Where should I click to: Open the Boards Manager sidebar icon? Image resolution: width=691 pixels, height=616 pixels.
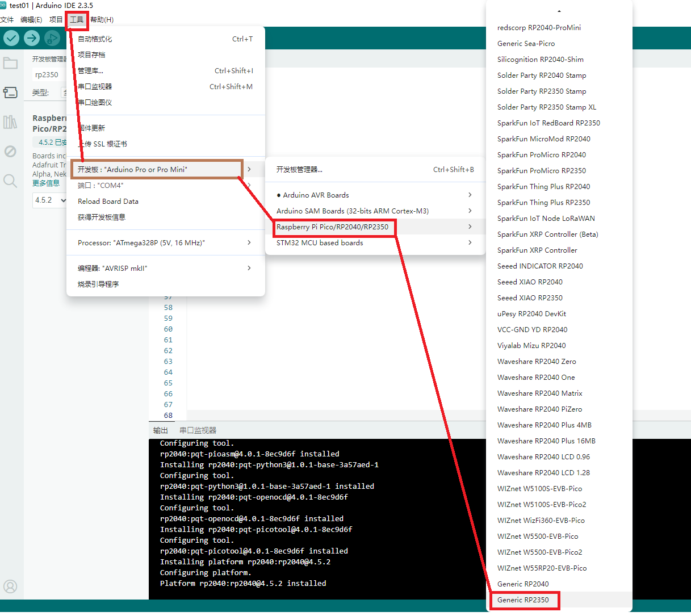10,92
